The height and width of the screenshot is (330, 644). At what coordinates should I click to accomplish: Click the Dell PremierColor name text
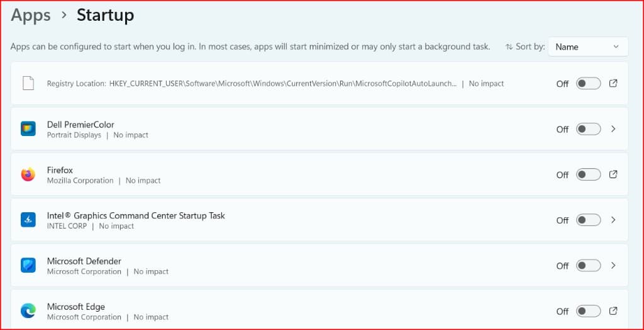point(80,124)
